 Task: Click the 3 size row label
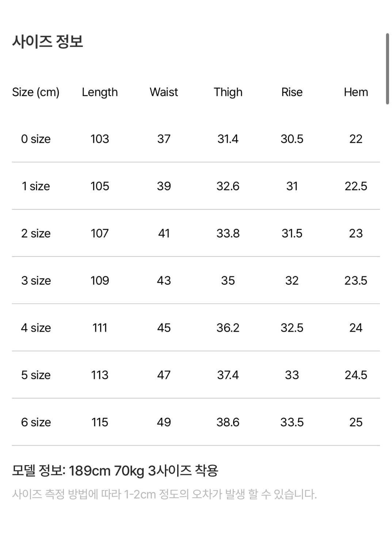[x=36, y=281]
